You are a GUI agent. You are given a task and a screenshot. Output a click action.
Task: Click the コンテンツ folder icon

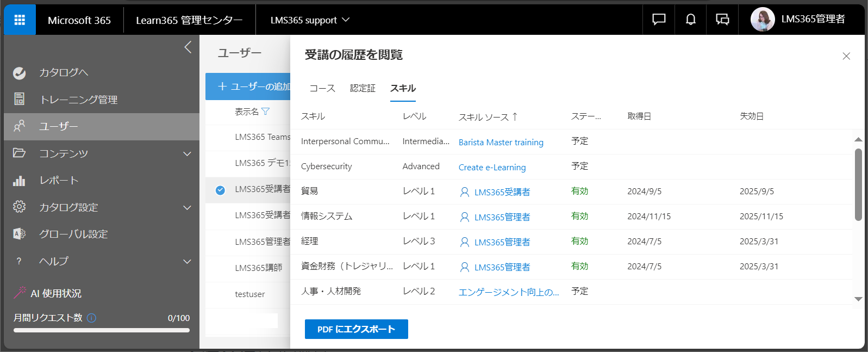20,153
